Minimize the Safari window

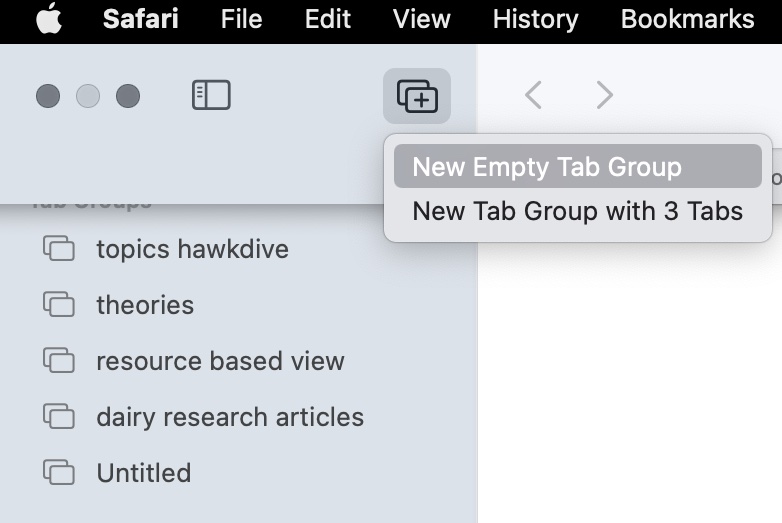(88, 96)
